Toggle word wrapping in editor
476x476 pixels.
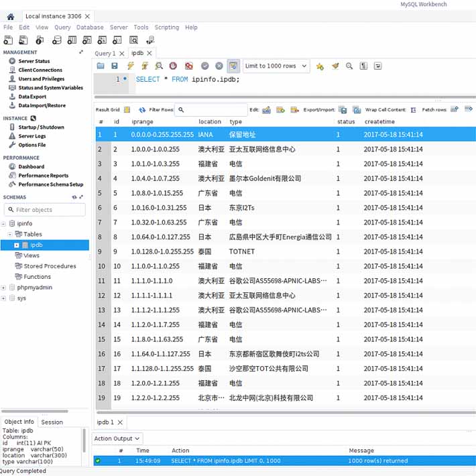pos(377,66)
